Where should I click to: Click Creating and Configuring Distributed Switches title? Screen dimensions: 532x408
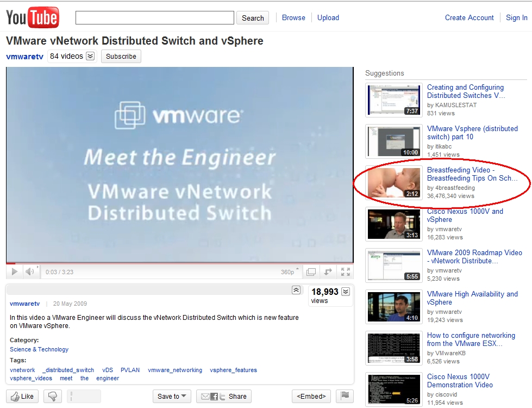466,91
